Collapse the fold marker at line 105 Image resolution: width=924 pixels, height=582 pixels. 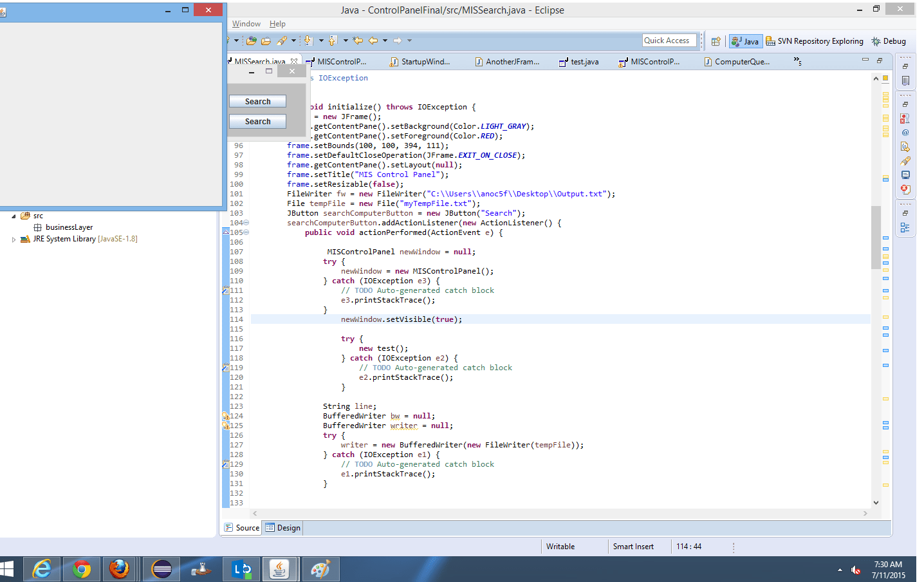coord(246,232)
